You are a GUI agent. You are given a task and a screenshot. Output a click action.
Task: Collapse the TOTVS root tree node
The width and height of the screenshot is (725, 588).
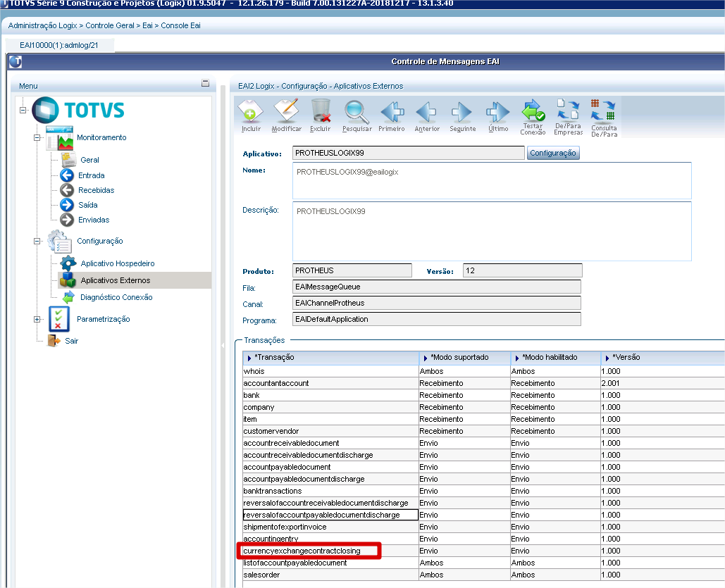(23, 110)
